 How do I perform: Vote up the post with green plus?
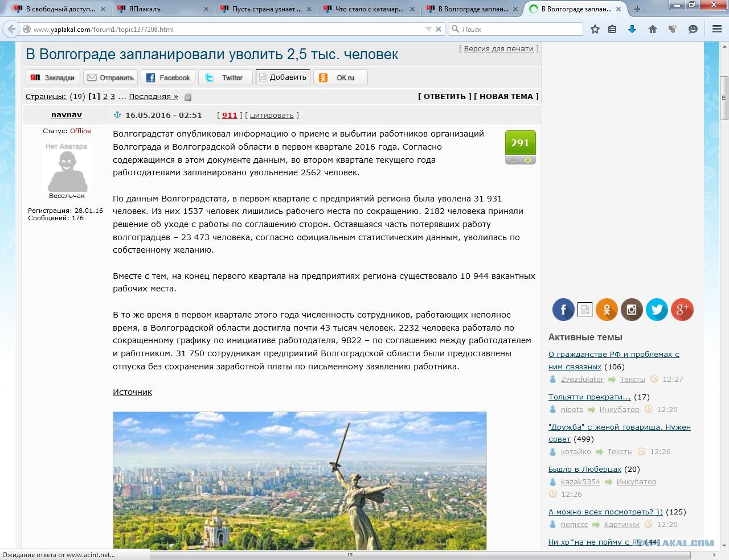528,160
